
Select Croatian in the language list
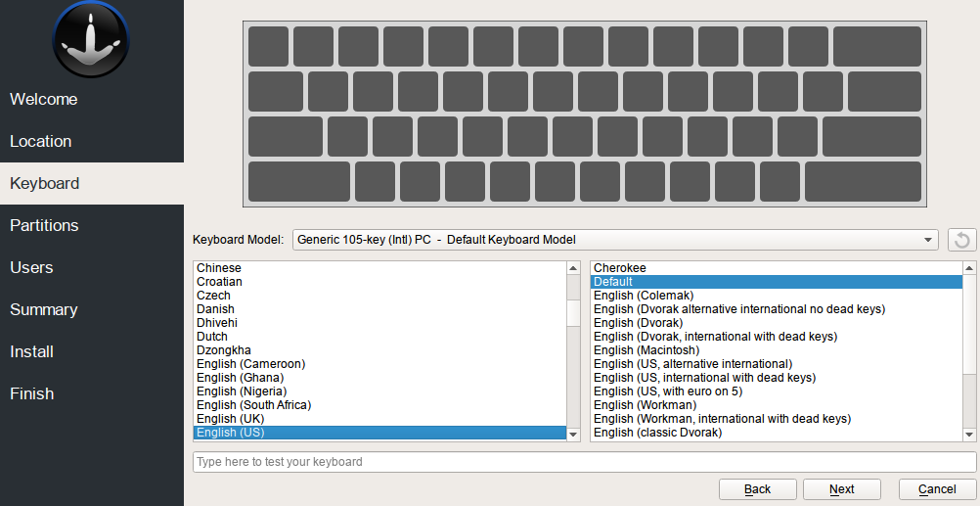[x=379, y=282]
